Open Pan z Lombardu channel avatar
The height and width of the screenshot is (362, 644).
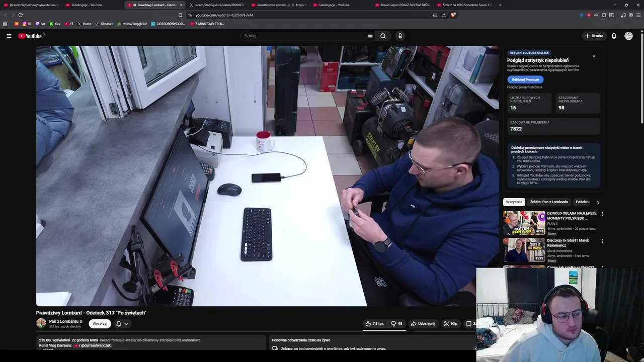click(41, 323)
